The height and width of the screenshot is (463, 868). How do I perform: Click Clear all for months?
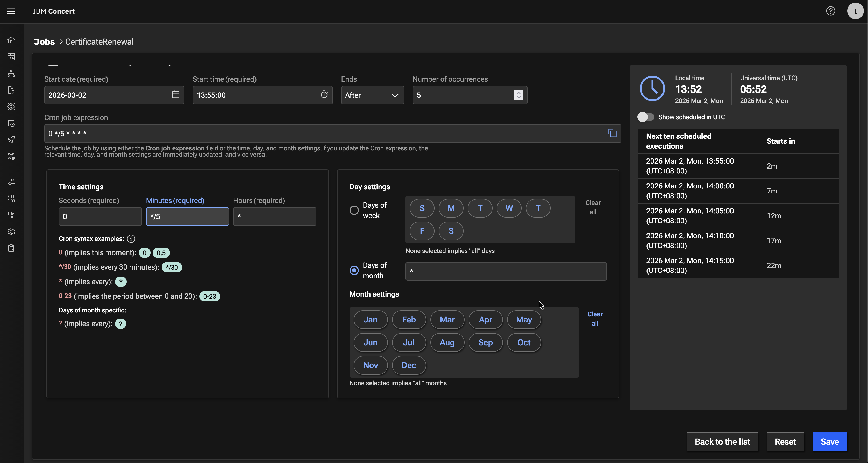(595, 318)
